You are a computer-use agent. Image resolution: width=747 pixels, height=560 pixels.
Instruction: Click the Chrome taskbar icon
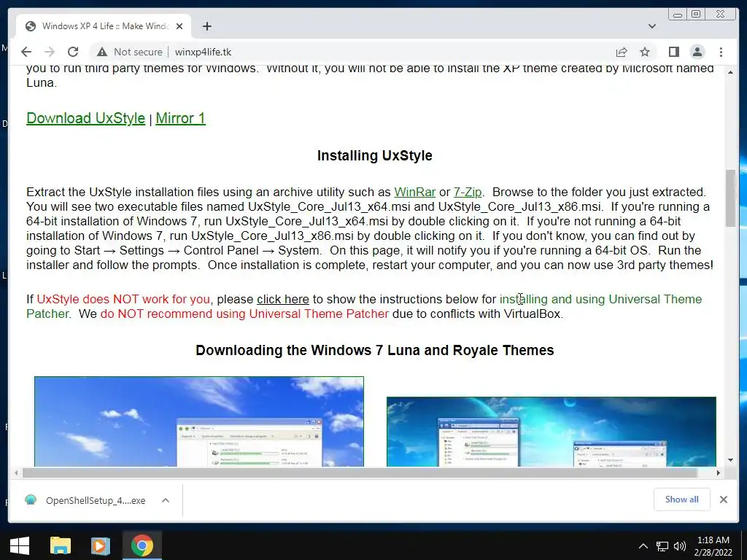(142, 545)
